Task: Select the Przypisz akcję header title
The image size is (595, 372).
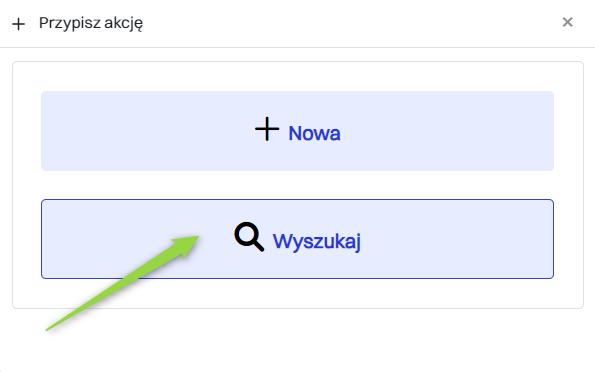Action: [91, 23]
